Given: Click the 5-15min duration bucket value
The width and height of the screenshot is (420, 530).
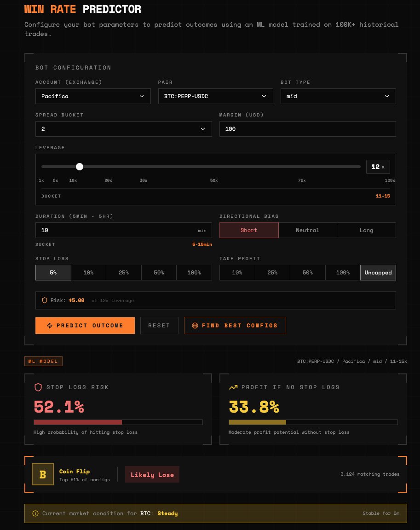Looking at the screenshot, I should pos(202,244).
